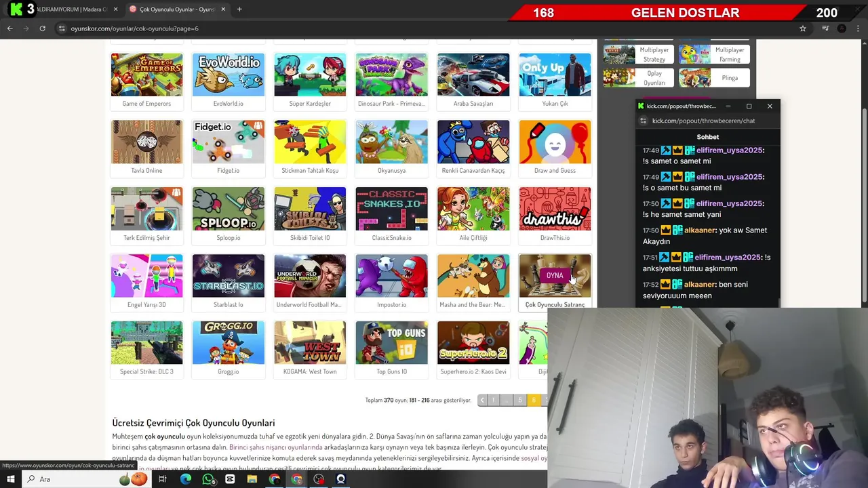Open the Skibidi Toilet IO game
868x488 pixels.
310,209
